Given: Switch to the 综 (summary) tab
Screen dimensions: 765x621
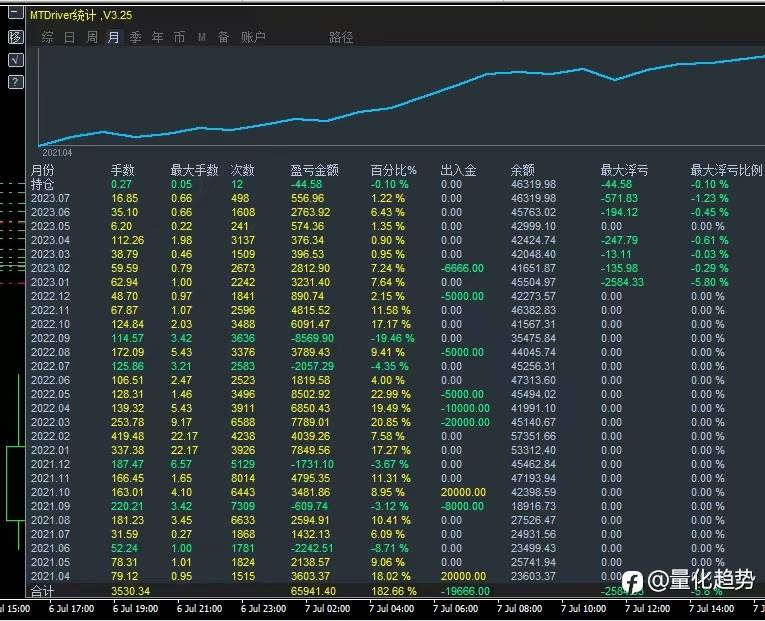Looking at the screenshot, I should click(47, 38).
